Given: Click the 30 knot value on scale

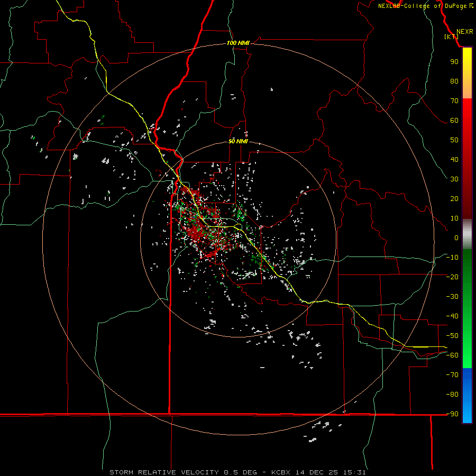Looking at the screenshot, I should pyautogui.click(x=454, y=179).
